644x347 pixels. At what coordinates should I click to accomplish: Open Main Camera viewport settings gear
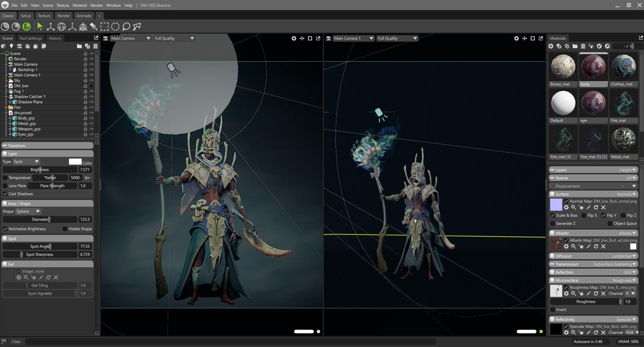[x=294, y=38]
